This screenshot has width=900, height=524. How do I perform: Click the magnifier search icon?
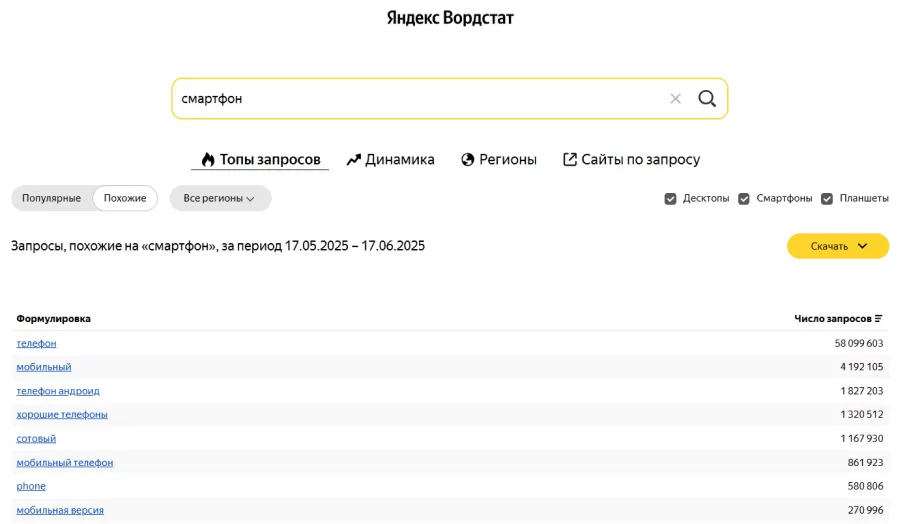point(707,98)
